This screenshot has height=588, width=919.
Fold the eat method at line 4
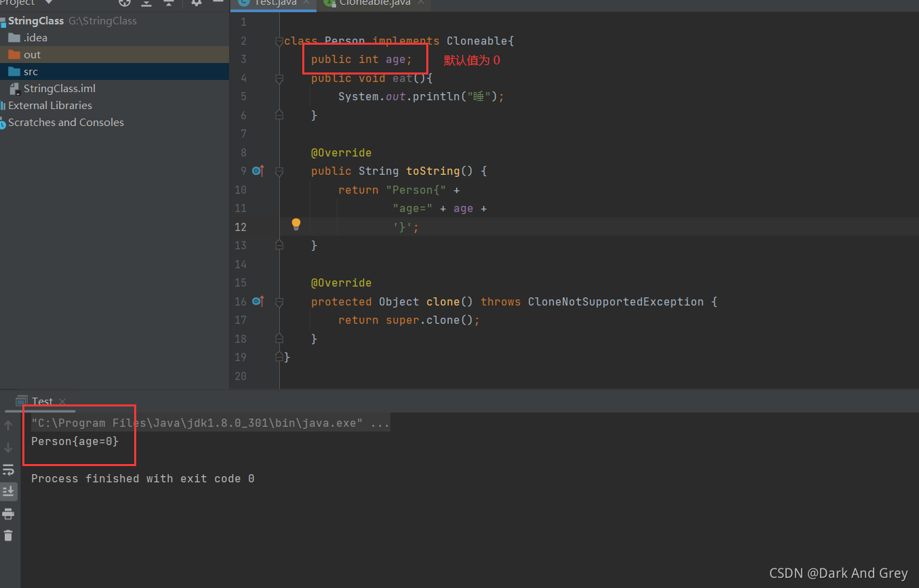(x=279, y=79)
